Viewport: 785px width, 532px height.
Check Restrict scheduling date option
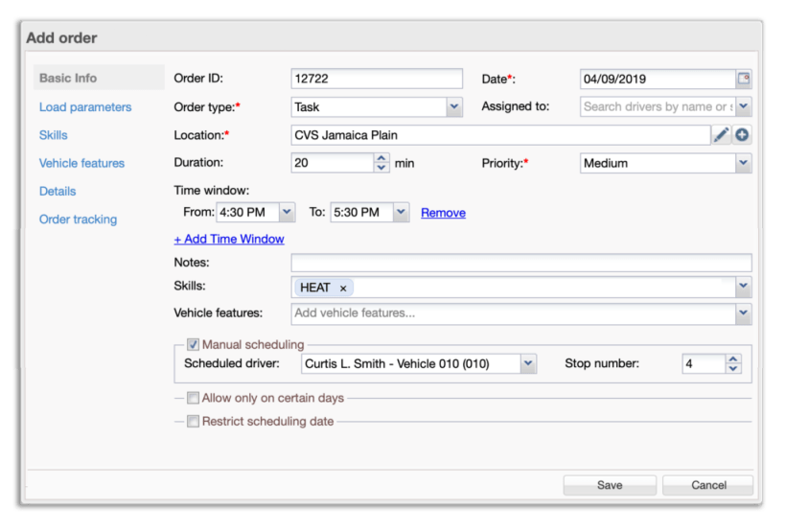click(193, 421)
